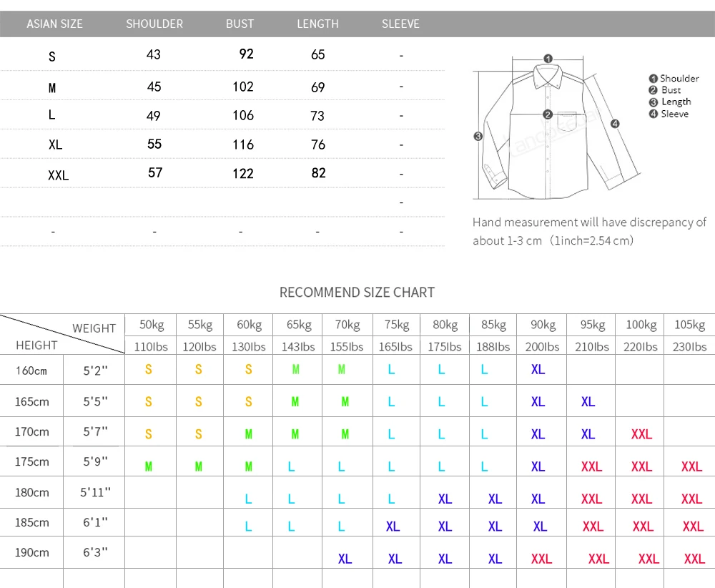Click the 6'3" height cell
Image resolution: width=715 pixels, height=588 pixels.
(x=95, y=552)
